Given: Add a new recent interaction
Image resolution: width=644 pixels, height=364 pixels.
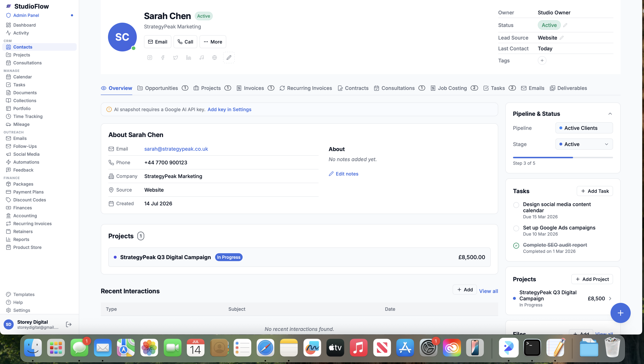Looking at the screenshot, I should (x=465, y=290).
